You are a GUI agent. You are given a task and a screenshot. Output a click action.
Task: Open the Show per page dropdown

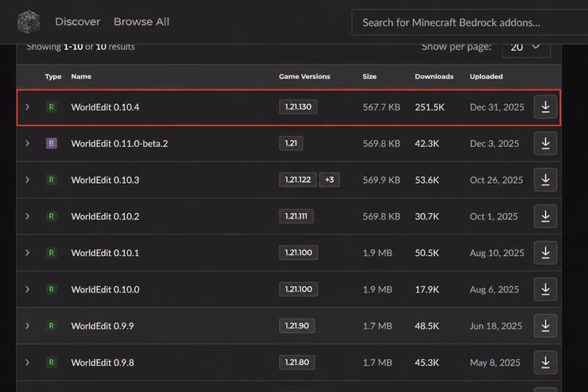[x=526, y=47]
